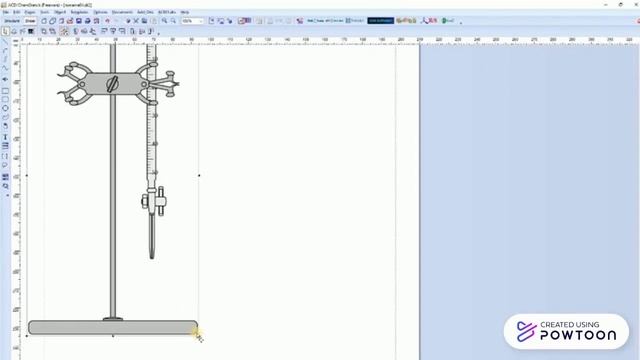Screen dimensions: 640x360
Task: Click the Copy icon
Action: click(x=144, y=21)
